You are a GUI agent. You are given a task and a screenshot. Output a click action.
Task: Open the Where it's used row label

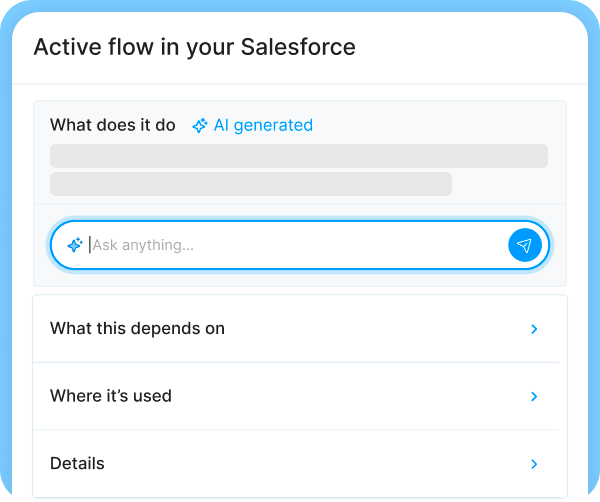[111, 396]
